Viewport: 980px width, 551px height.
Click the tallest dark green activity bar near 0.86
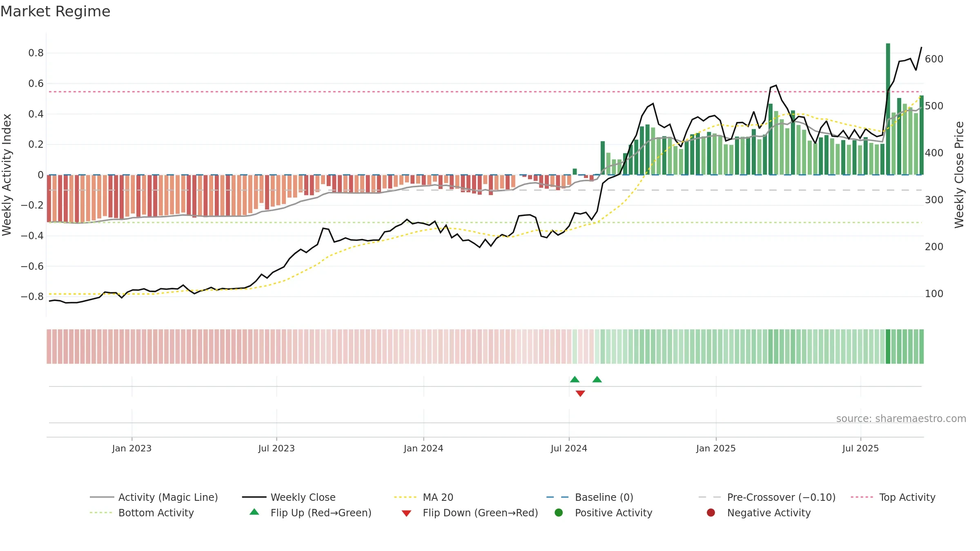pos(888,109)
